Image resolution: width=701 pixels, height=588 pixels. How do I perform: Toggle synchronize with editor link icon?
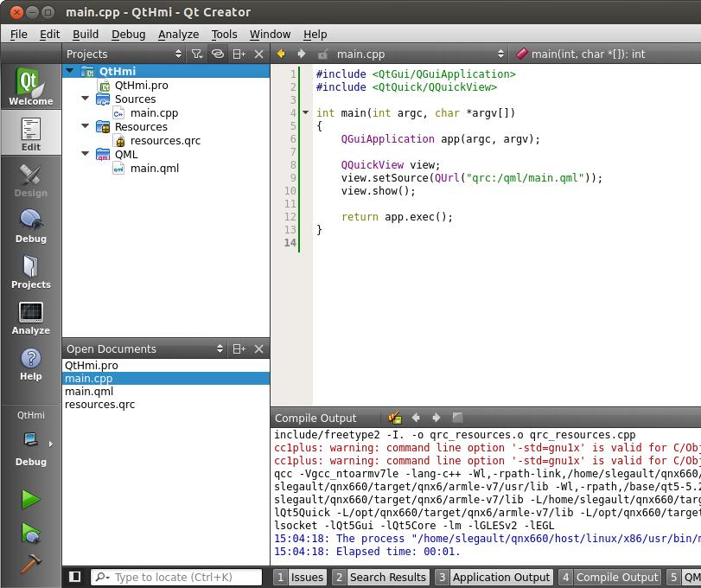click(218, 54)
